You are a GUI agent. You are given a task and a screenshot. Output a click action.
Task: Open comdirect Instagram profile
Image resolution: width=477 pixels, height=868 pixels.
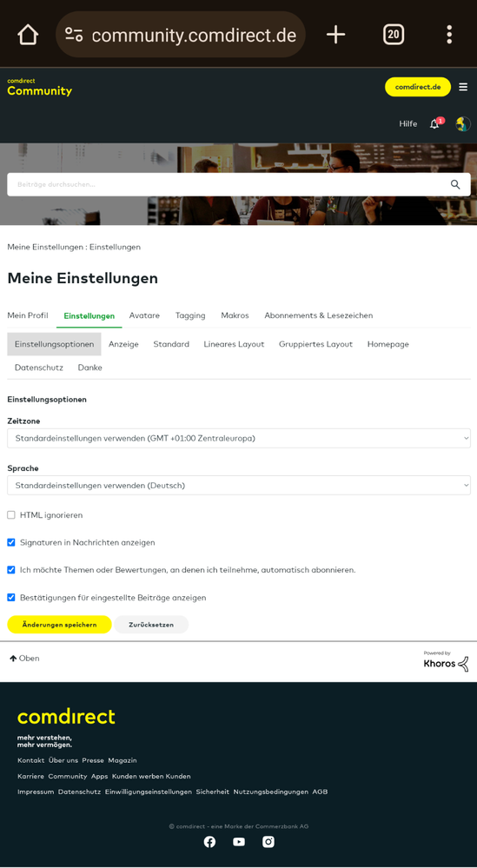(x=268, y=842)
